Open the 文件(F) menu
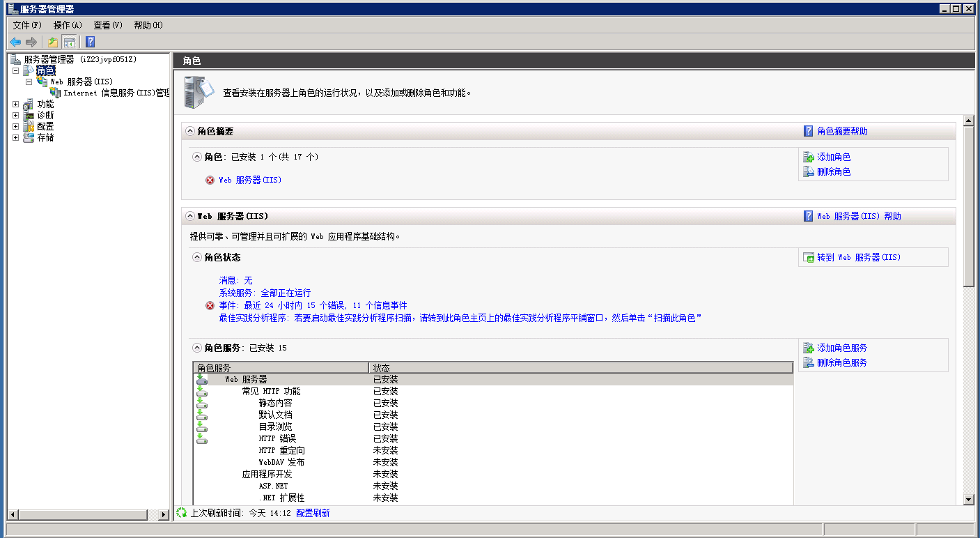 [x=27, y=25]
